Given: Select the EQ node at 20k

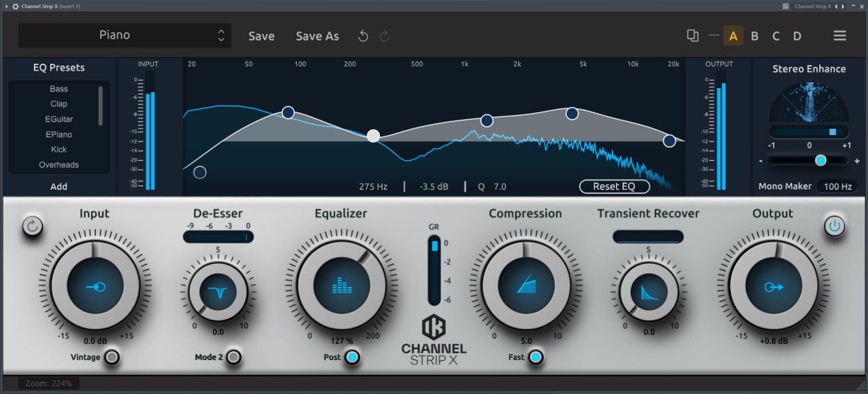Looking at the screenshot, I should [669, 141].
